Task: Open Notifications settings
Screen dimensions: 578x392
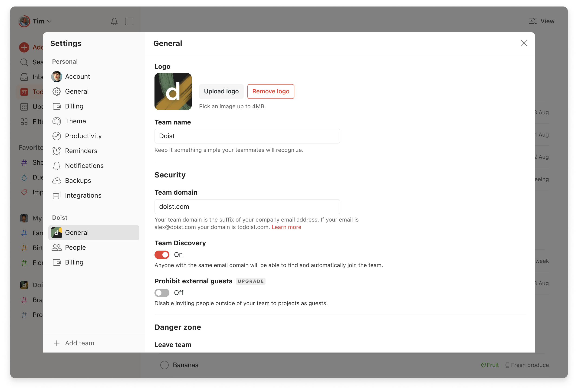Action: pyautogui.click(x=84, y=166)
